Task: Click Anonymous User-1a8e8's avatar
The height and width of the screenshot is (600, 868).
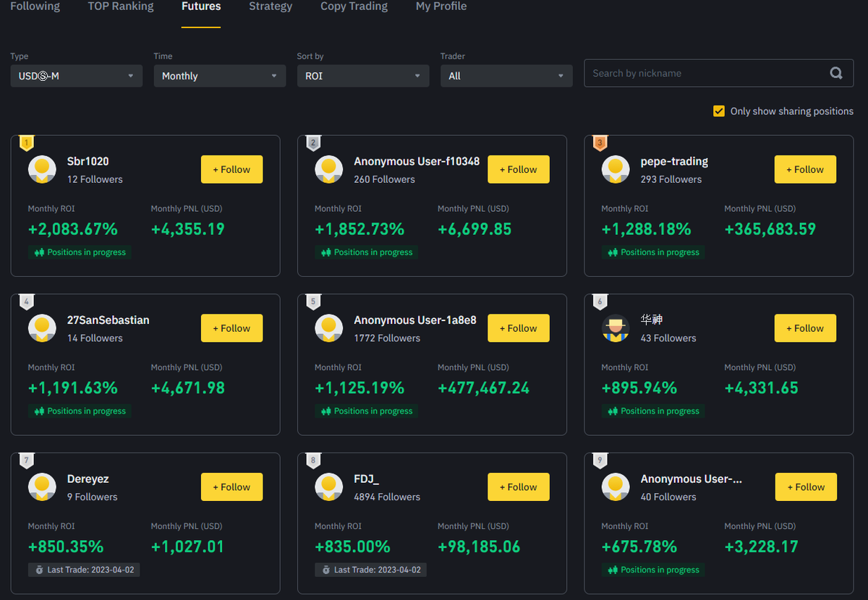Action: (328, 328)
